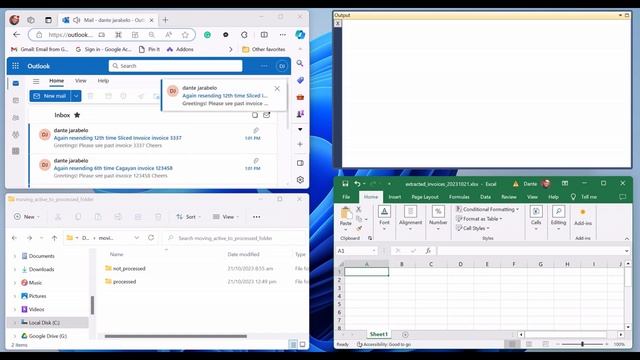Switch to the Insert tab in Excel

coord(394,197)
